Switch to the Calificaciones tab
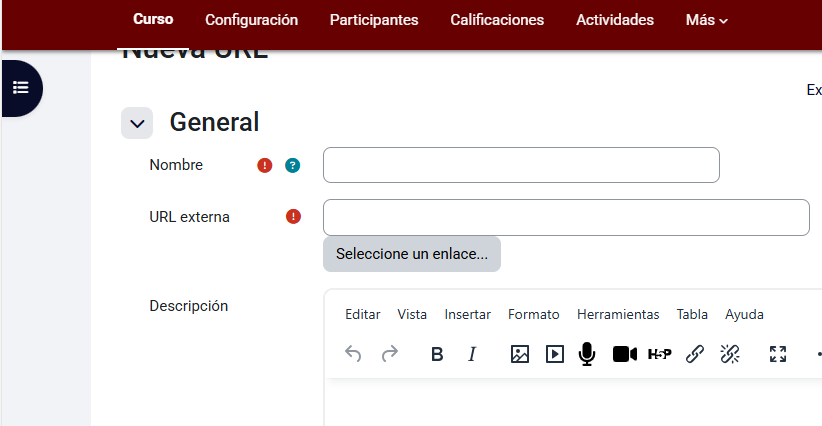This screenshot has width=822, height=426. [x=497, y=20]
